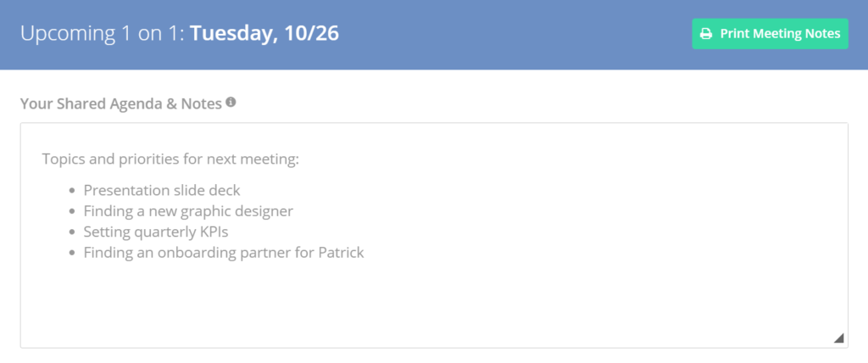Click the printer icon in green button

(706, 34)
